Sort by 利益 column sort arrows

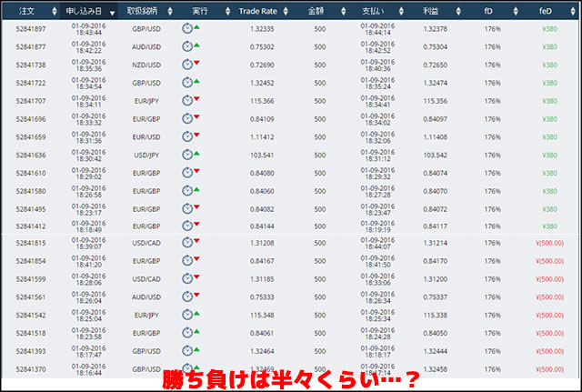[x=458, y=12]
